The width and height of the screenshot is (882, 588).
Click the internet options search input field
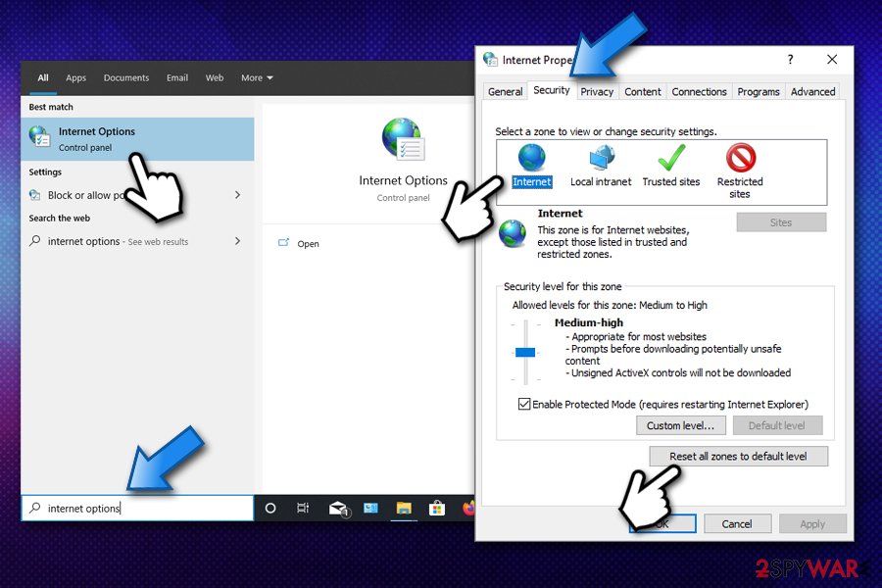137,508
